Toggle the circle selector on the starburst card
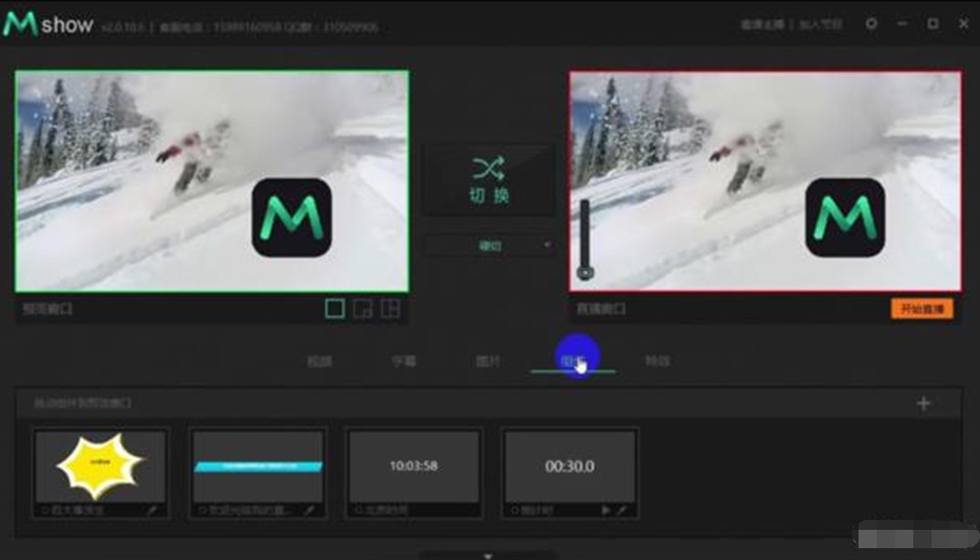The width and height of the screenshot is (980, 560). tap(45, 510)
